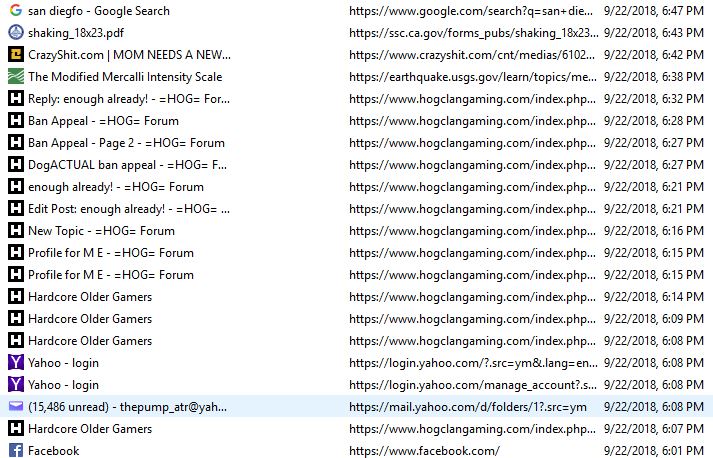Screen dimensions: 713x458
Task: Click the 6:47 PM visit timestamp
Action: pos(654,11)
